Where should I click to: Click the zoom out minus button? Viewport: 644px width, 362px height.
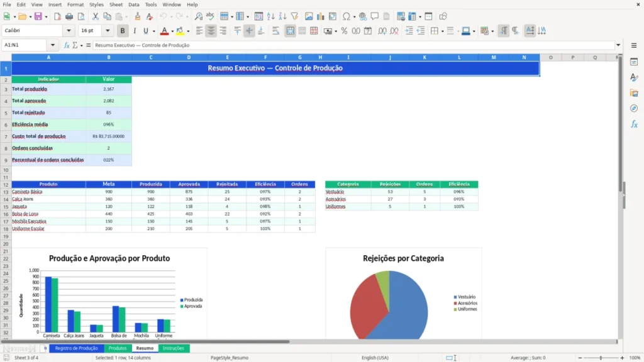point(580,358)
